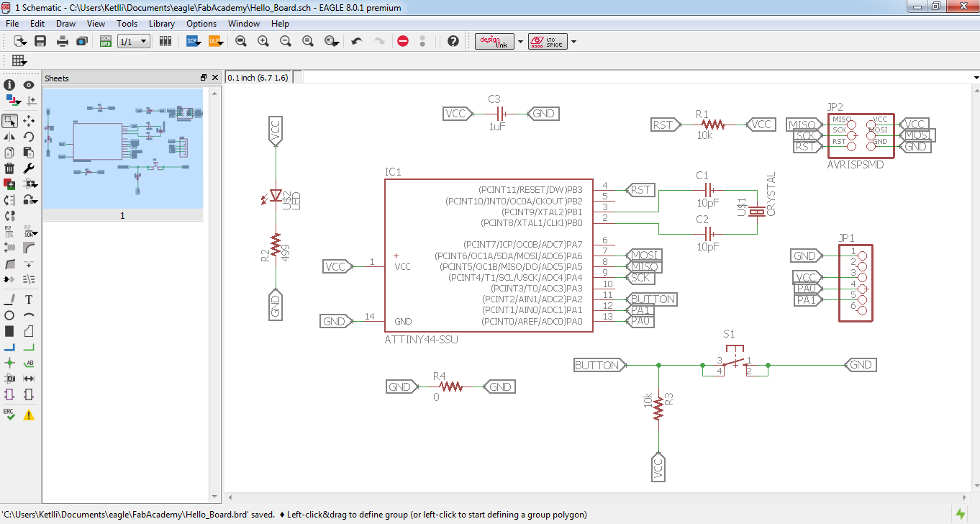Select the Move tool
This screenshot has width=980, height=524.
29,120
